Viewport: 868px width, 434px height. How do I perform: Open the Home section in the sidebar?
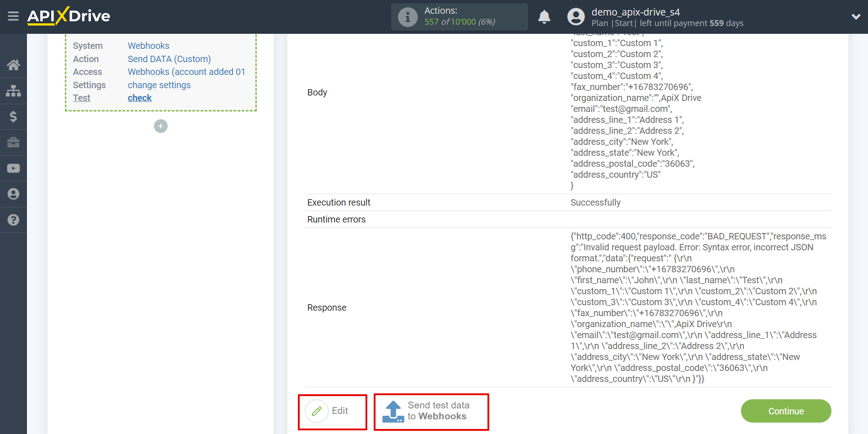(13, 65)
